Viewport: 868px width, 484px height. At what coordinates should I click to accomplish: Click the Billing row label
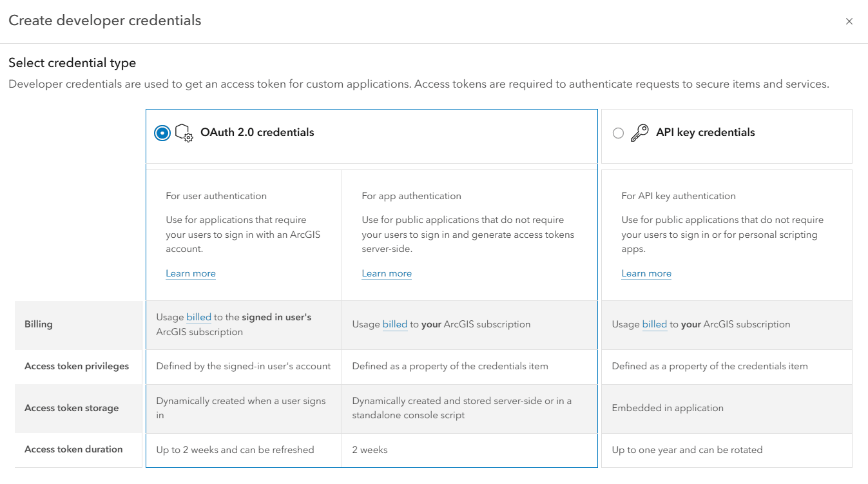pos(39,324)
